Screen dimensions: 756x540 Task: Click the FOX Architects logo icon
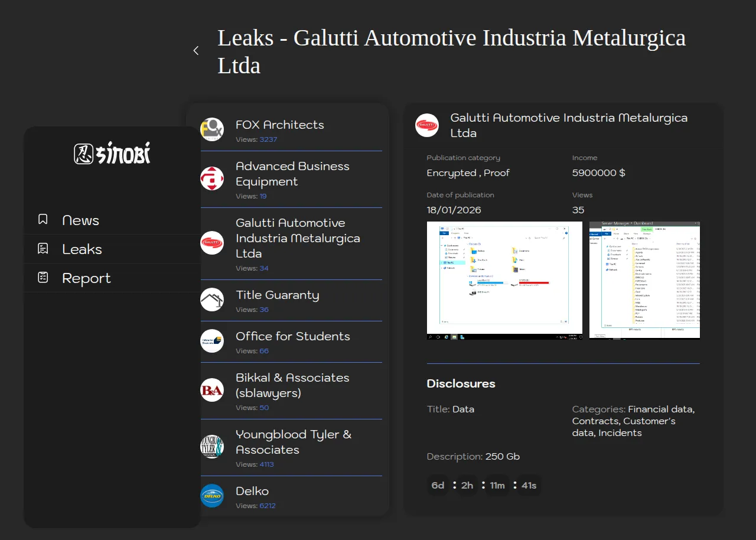point(211,129)
